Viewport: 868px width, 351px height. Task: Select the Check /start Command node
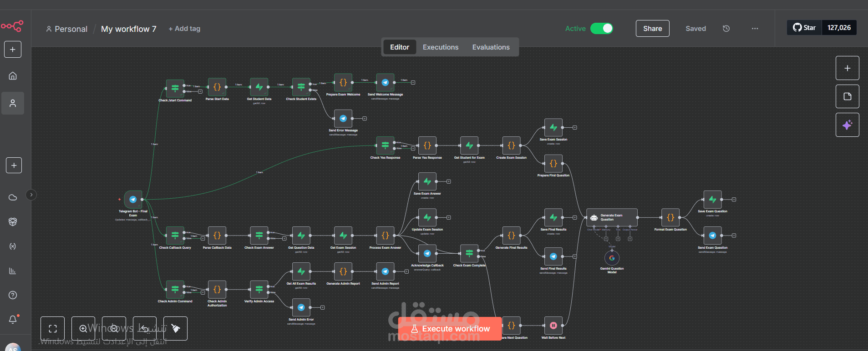[175, 88]
